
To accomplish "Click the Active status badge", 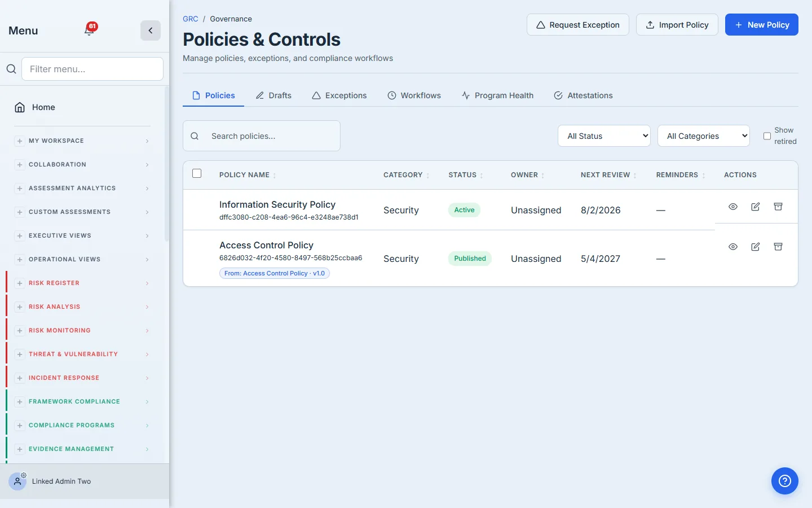I will [465, 210].
